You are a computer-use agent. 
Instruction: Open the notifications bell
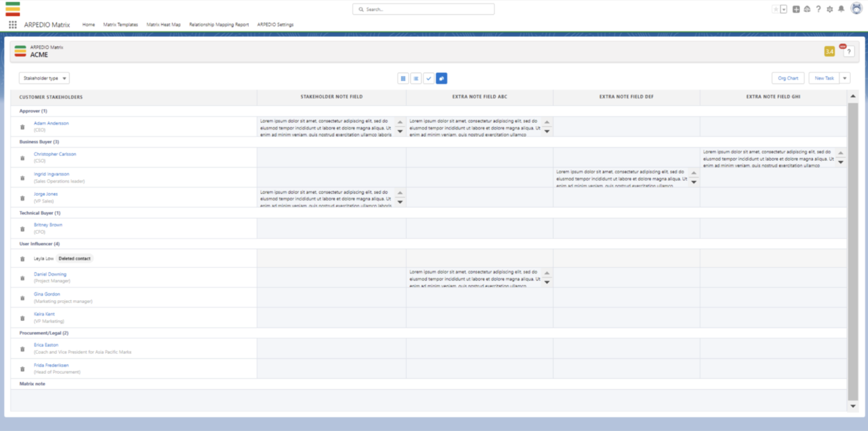pyautogui.click(x=841, y=9)
